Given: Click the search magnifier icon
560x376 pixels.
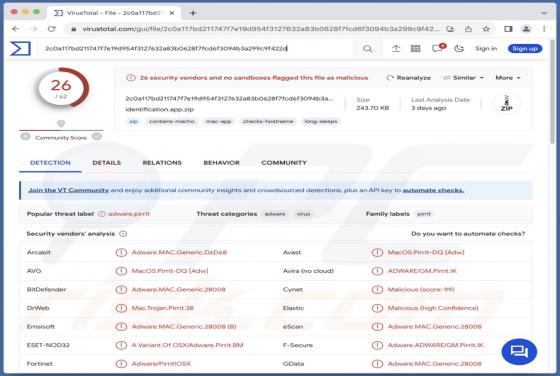Looking at the screenshot, I should pos(367,49).
